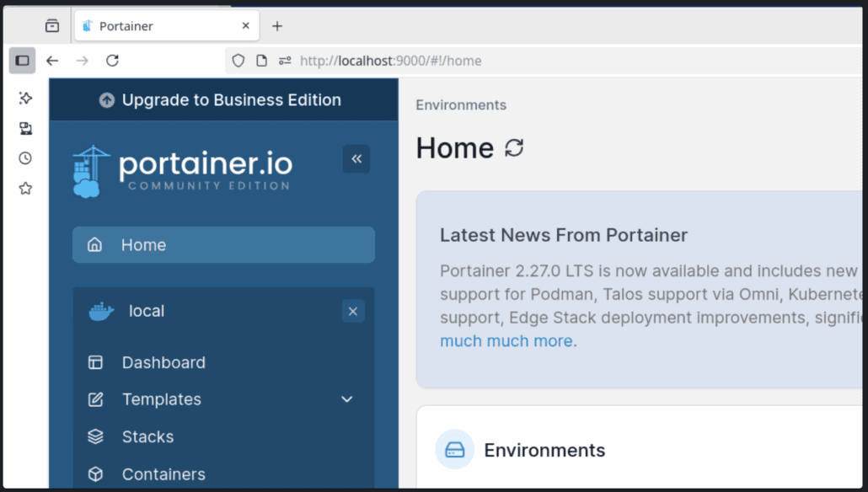Click the Environments drive icon
The width and height of the screenshot is (868, 492).
point(455,449)
